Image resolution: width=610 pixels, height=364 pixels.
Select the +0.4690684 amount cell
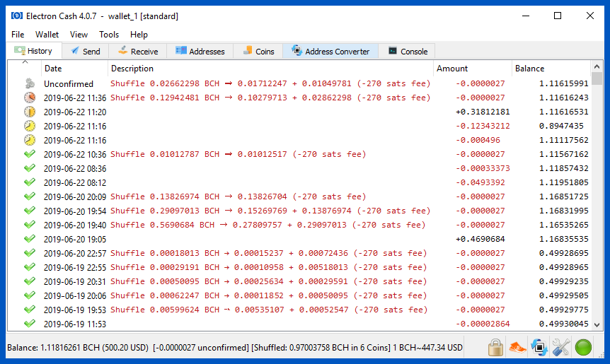click(x=480, y=239)
